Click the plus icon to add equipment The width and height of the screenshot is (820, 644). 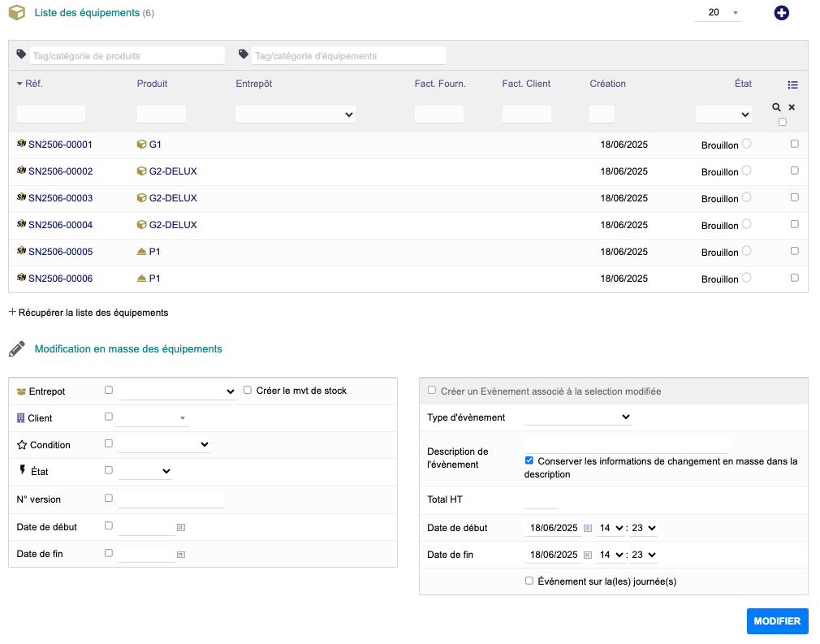coord(781,13)
